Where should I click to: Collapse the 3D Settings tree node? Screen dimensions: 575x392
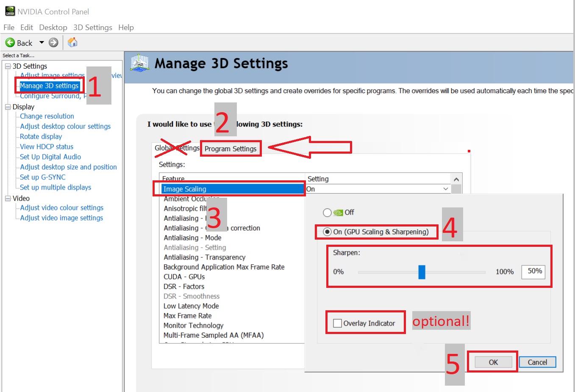coord(8,66)
